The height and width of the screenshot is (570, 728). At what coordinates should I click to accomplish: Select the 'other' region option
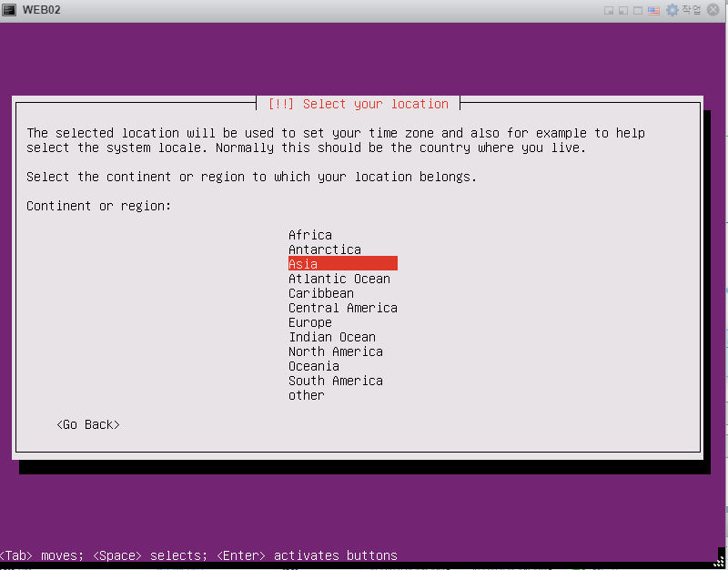click(306, 395)
